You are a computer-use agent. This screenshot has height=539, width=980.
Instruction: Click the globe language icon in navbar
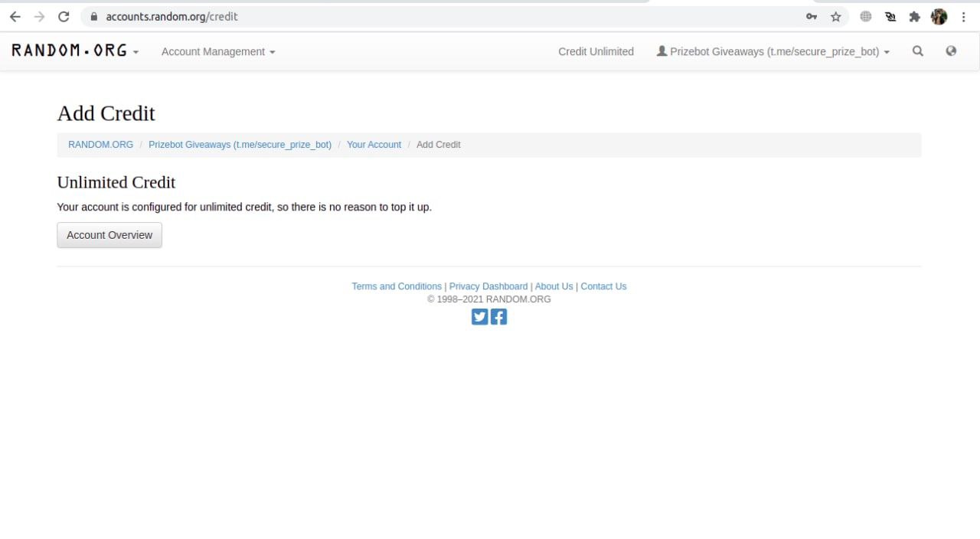tap(951, 51)
